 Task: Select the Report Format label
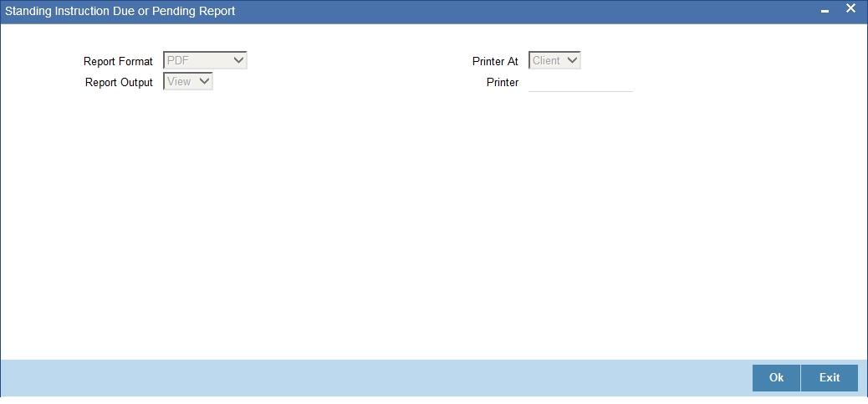(118, 61)
